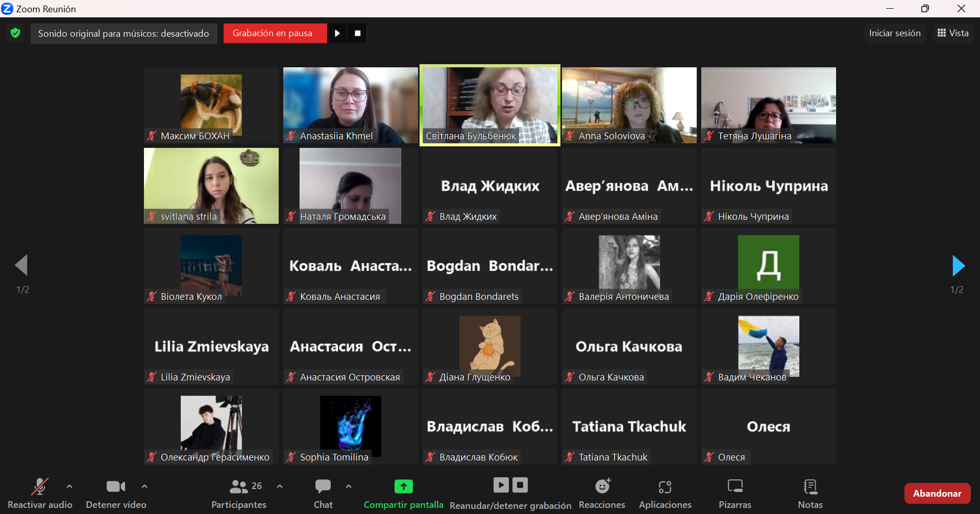Click participant count 26
Viewport: 980px width, 514px height.
[x=257, y=486]
